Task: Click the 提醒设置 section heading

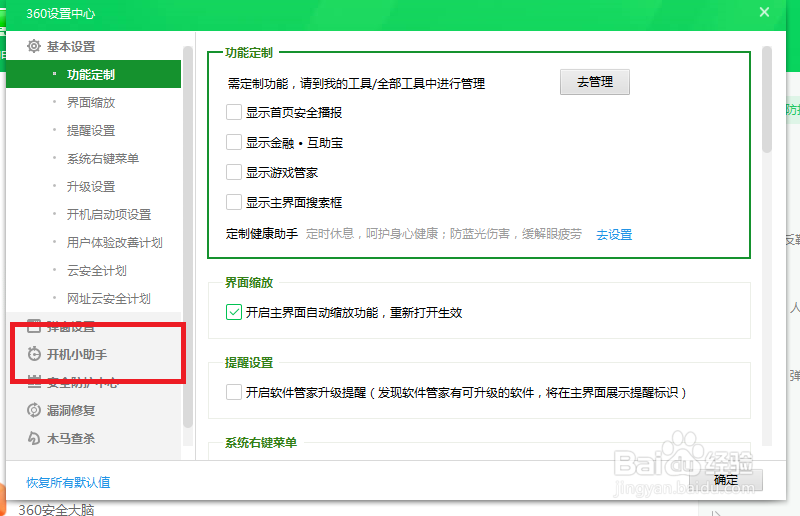Action: pyautogui.click(x=249, y=363)
